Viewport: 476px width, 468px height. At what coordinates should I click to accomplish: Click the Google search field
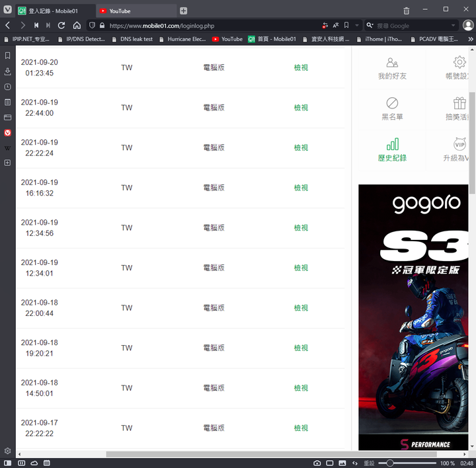point(413,26)
